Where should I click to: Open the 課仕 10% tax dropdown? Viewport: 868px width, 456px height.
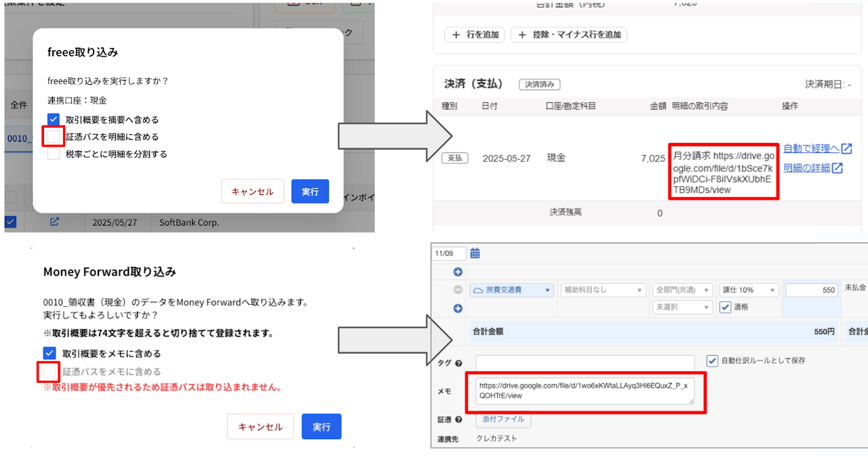tap(748, 290)
